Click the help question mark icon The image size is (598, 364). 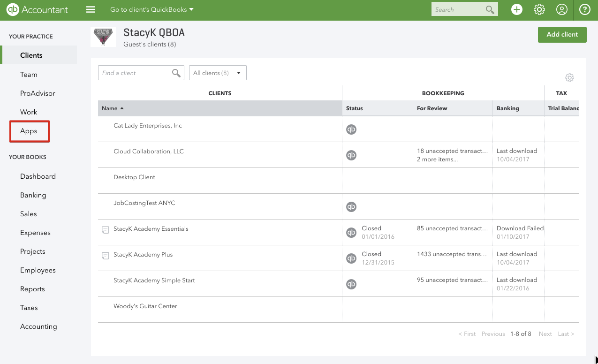pyautogui.click(x=584, y=10)
